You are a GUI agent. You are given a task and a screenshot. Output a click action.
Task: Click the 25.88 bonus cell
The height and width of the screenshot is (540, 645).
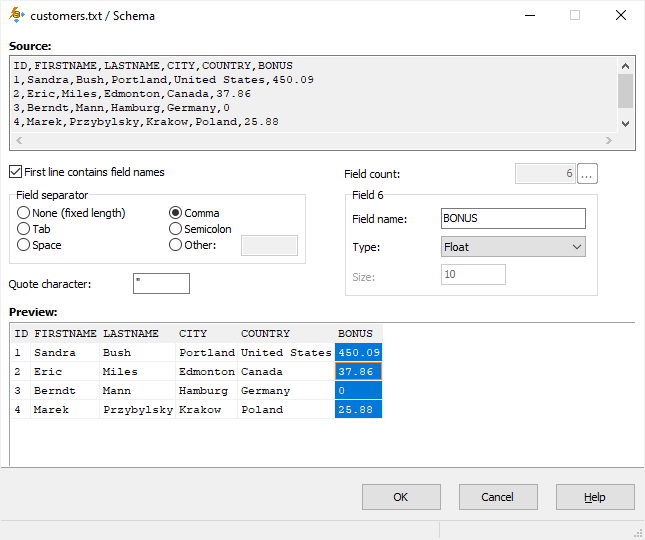(358, 409)
